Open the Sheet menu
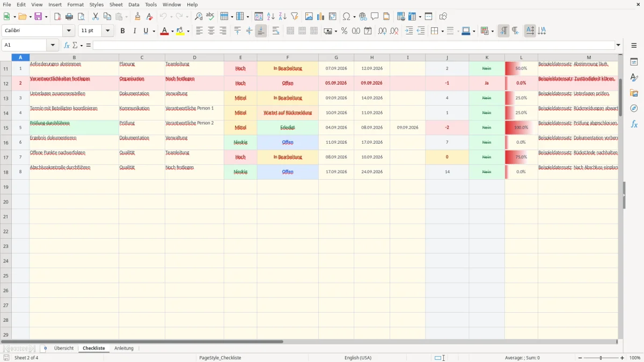 (116, 4)
